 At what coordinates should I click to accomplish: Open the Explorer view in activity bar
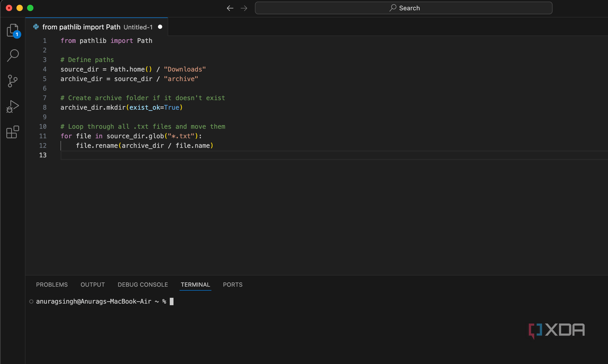tap(13, 30)
